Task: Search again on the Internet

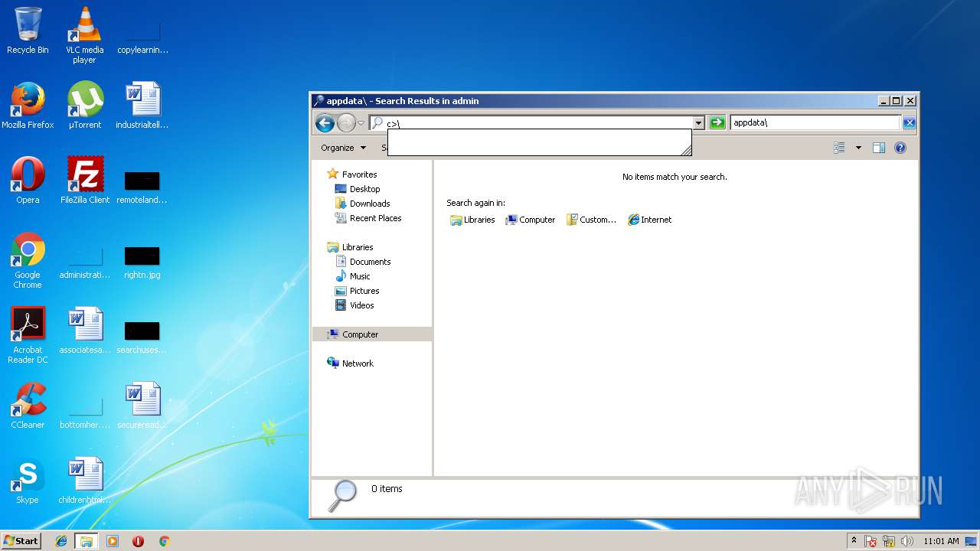Action: pyautogui.click(x=649, y=220)
